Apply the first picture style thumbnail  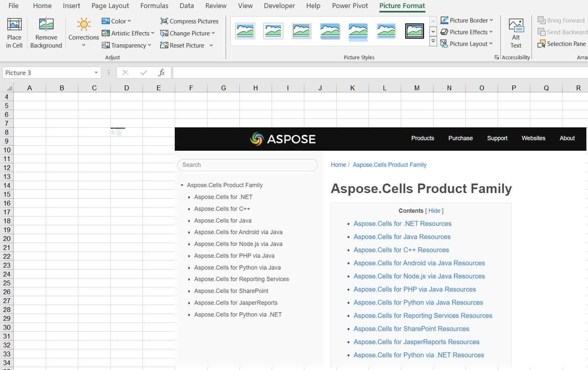245,31
